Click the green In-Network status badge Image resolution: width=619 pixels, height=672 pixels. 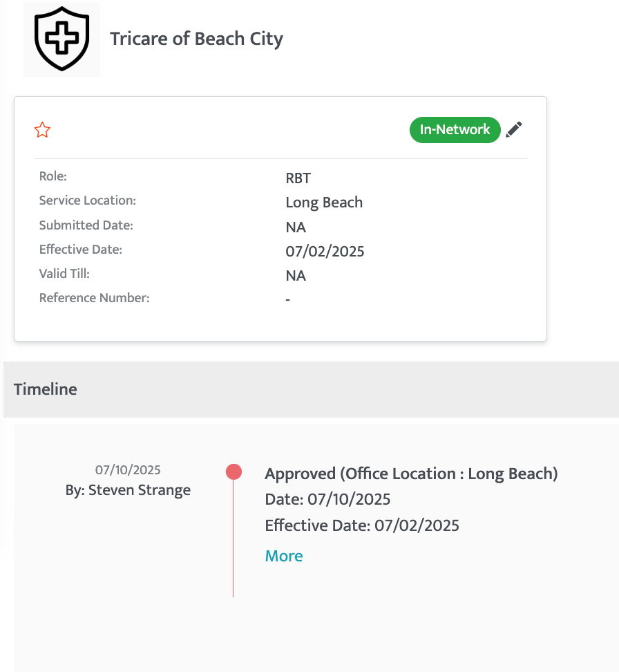pyautogui.click(x=455, y=130)
